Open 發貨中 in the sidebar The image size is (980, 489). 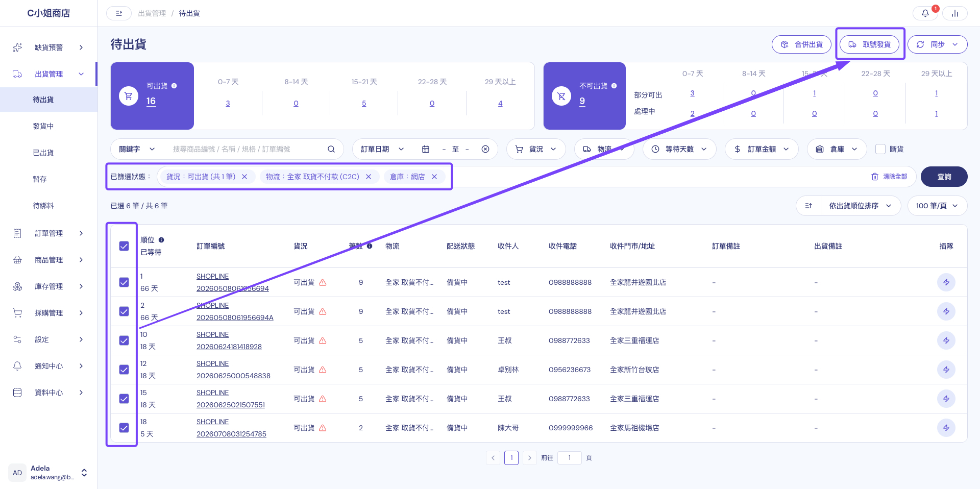(43, 126)
